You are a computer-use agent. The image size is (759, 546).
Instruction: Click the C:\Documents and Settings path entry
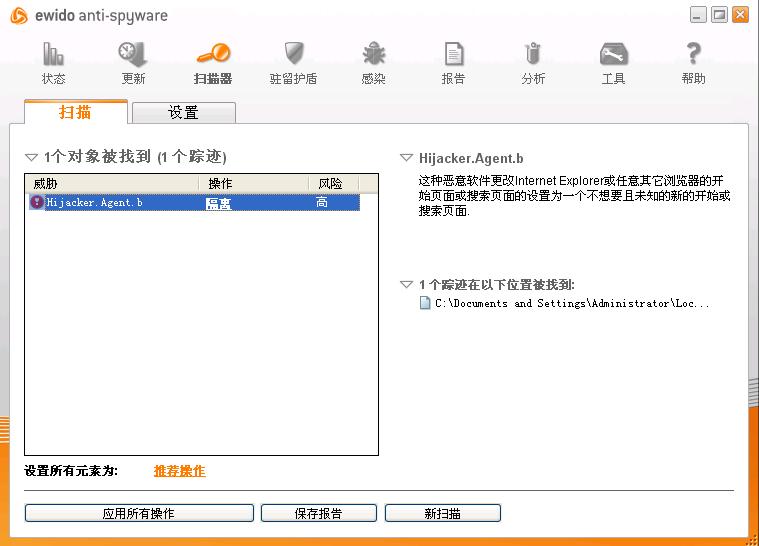pos(572,303)
